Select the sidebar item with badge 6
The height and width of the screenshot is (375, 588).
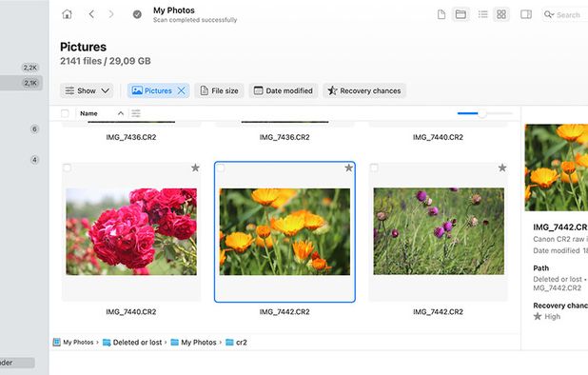tap(34, 129)
